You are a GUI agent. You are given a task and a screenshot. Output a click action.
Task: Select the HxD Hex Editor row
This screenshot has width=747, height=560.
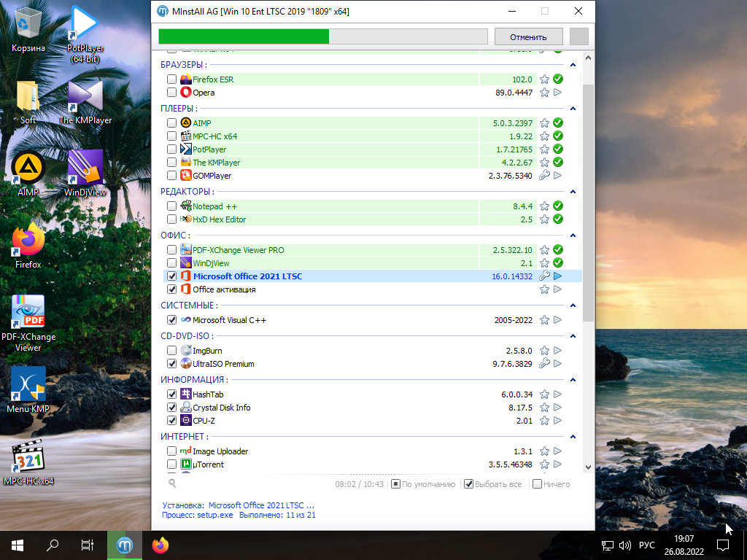(373, 219)
